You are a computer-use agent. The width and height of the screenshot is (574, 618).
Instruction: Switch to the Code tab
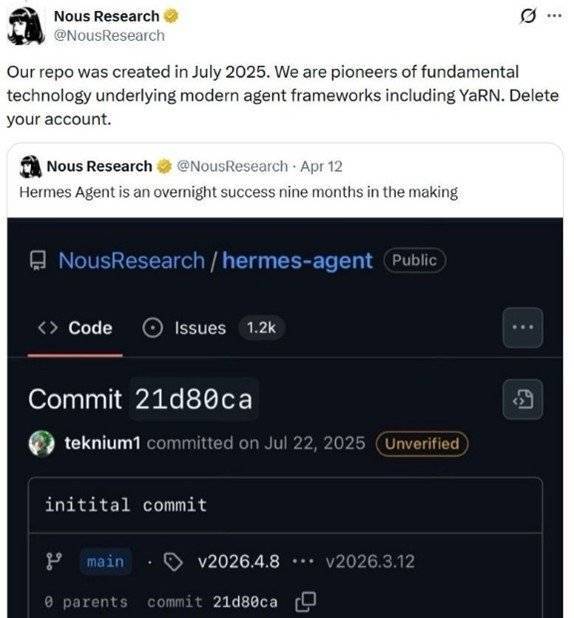[x=75, y=328]
